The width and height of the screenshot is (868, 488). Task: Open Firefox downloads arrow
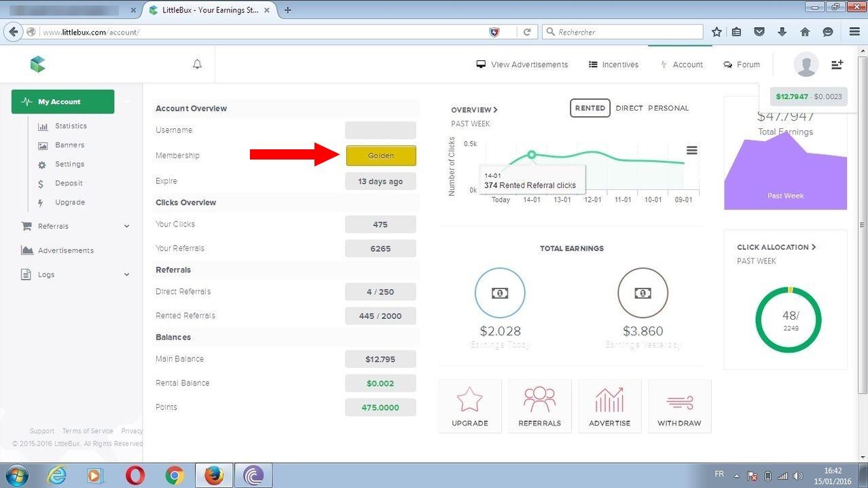(x=782, y=32)
